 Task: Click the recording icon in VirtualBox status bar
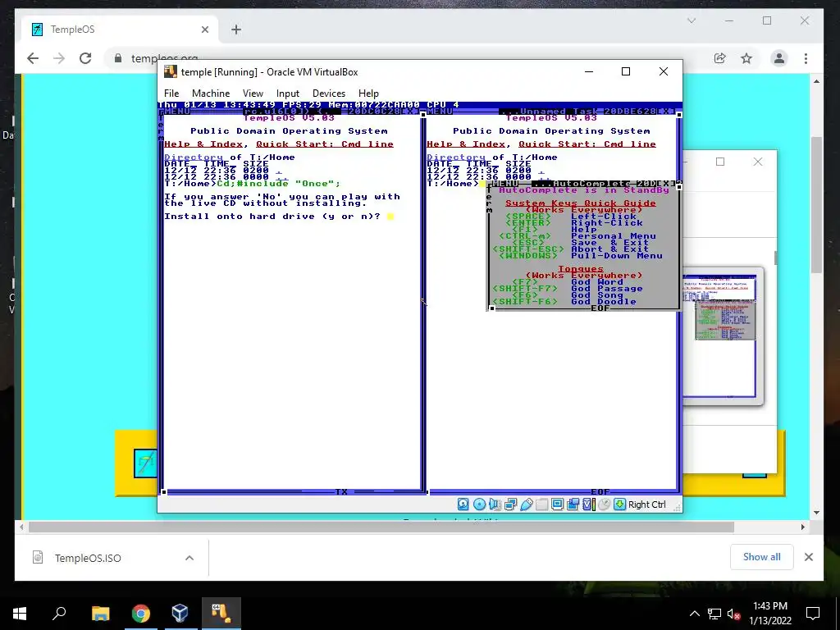[x=573, y=504]
